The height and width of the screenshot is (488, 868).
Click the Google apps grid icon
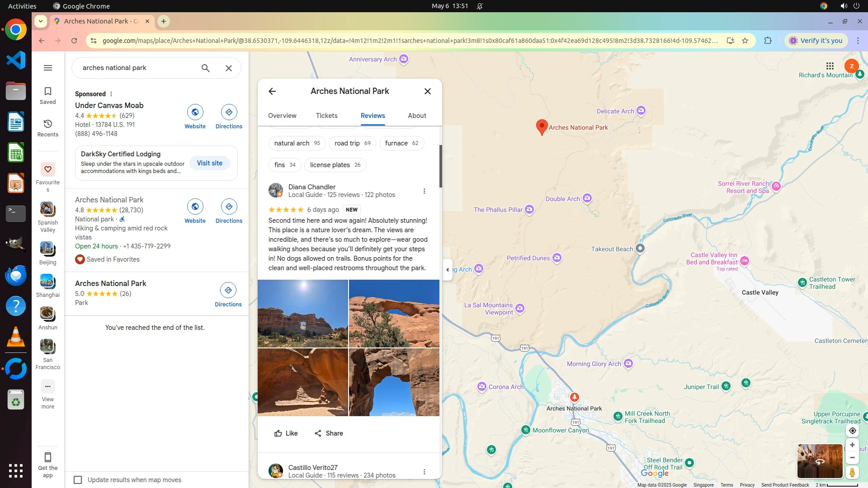click(x=830, y=66)
